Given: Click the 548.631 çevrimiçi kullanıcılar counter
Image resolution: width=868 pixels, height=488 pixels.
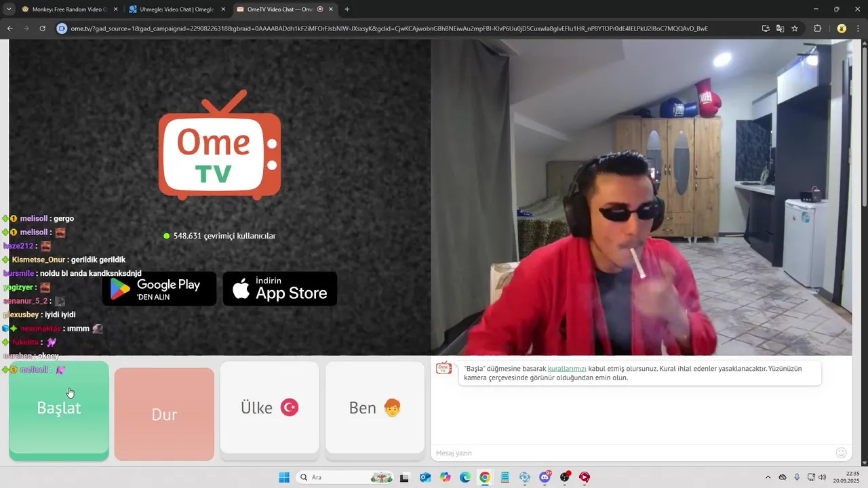Looking at the screenshot, I should pyautogui.click(x=220, y=236).
